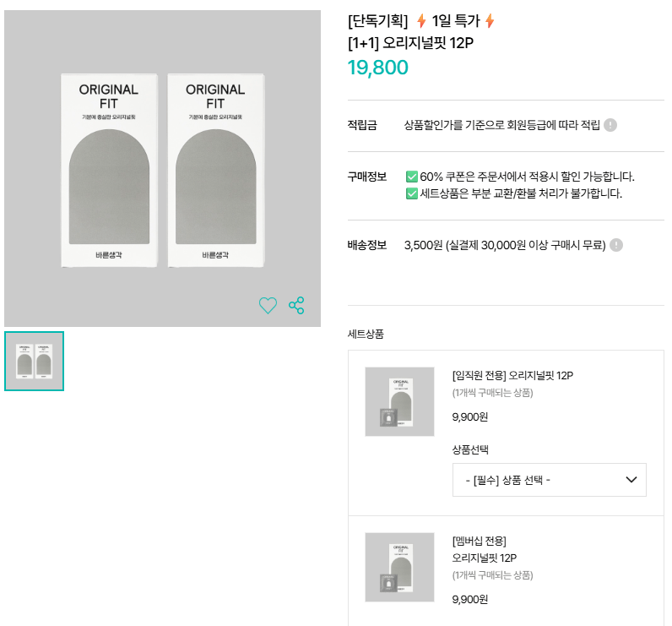This screenshot has width=672, height=626.
Task: Click the 3,500원 shipping fee information text
Action: point(505,245)
